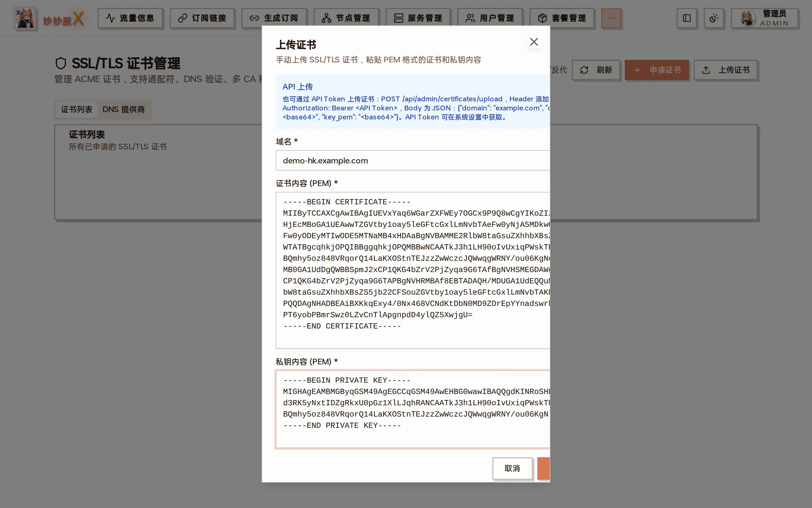Screen dimensions: 812x508
Task: Click inside the 私钥内容 (PEM) textarea
Action: coord(413,409)
